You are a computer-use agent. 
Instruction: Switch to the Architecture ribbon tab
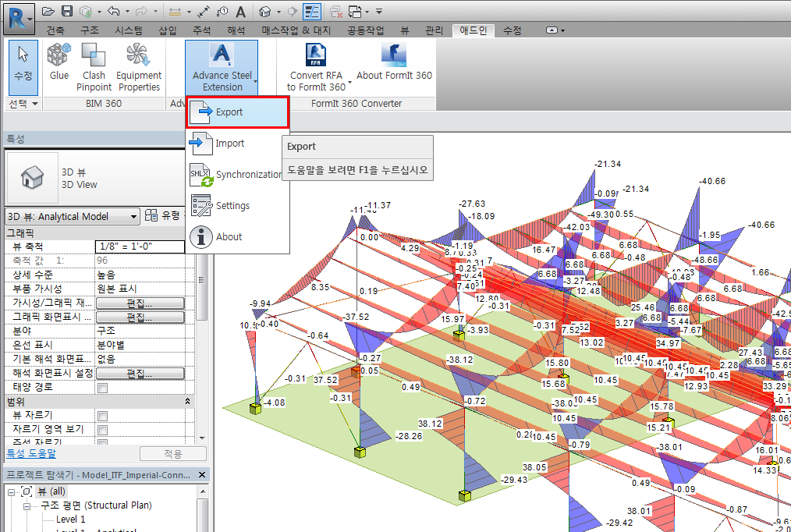[x=55, y=30]
